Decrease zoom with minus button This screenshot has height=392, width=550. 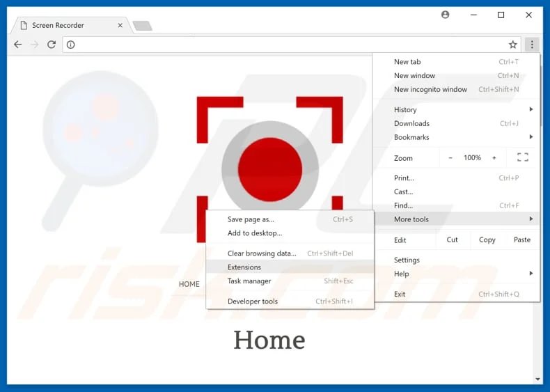tap(450, 158)
